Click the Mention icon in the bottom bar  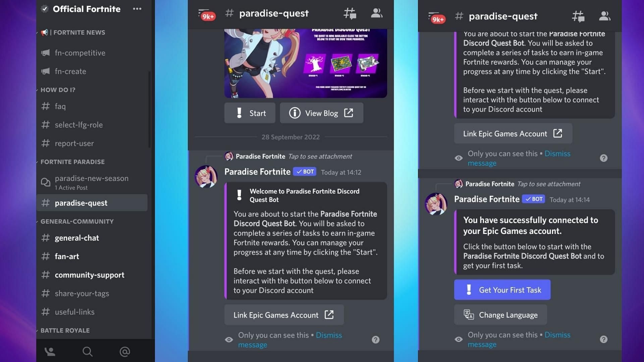click(x=124, y=351)
